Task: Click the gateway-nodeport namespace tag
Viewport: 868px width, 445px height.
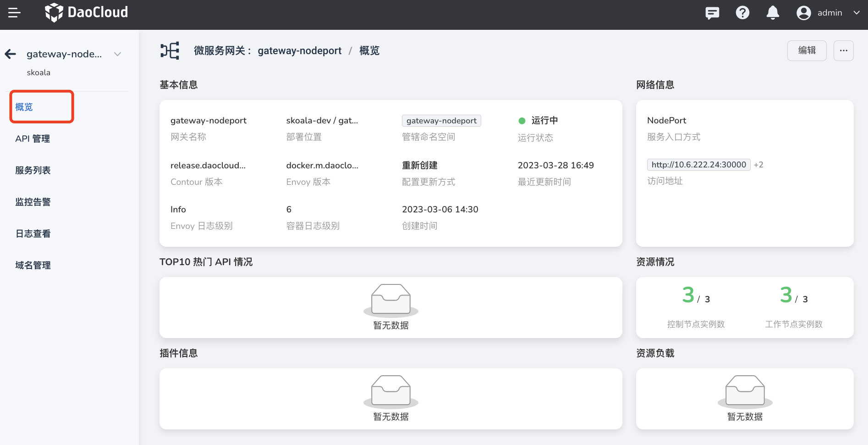Action: pos(441,121)
